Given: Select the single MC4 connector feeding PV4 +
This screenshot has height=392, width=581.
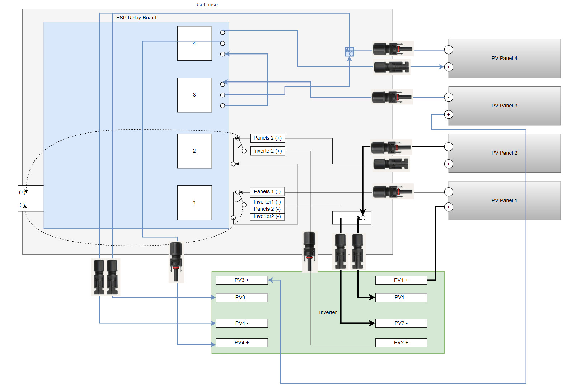Looking at the screenshot, I should coord(176,262).
